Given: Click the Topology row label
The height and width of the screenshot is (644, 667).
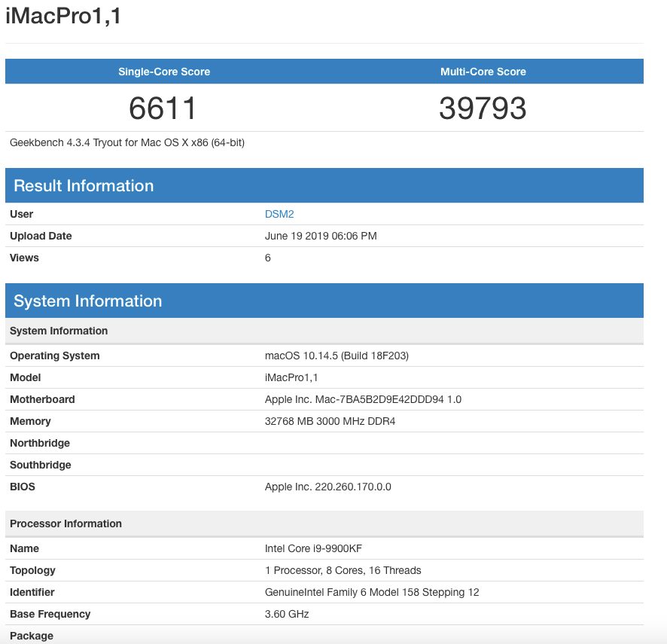Looking at the screenshot, I should coord(32,570).
